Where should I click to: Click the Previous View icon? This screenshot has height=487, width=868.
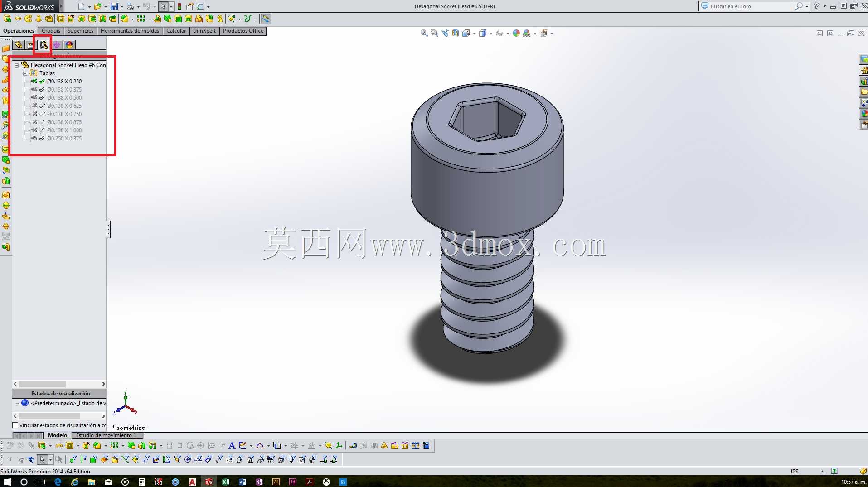pyautogui.click(x=445, y=33)
